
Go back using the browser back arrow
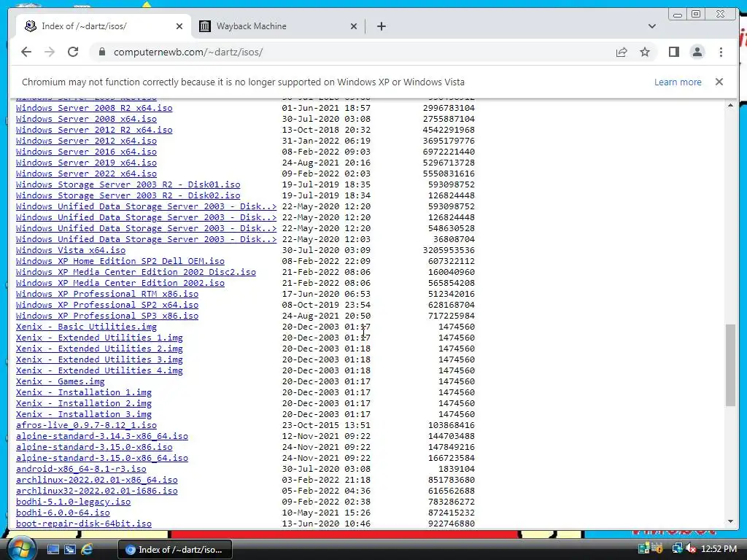click(x=26, y=52)
